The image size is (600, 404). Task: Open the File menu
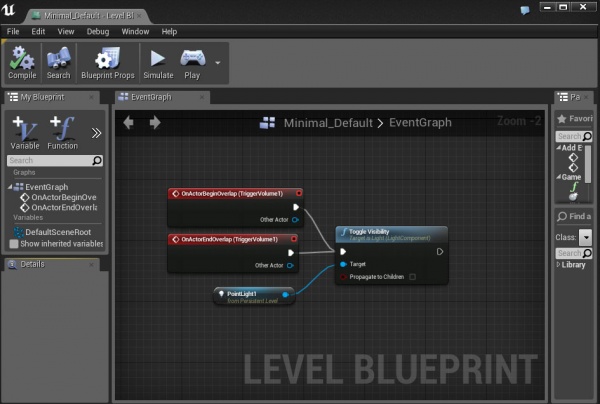point(13,31)
